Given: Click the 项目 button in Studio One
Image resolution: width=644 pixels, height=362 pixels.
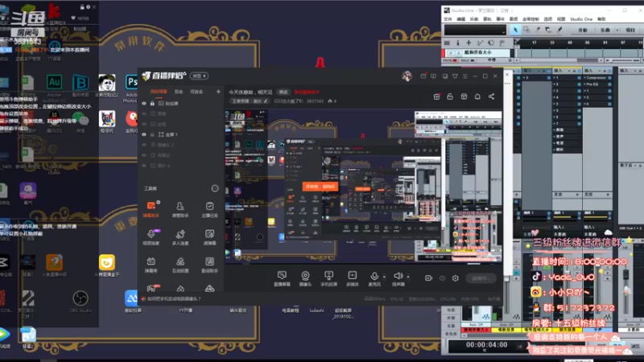Looking at the screenshot, I should 630,30.
